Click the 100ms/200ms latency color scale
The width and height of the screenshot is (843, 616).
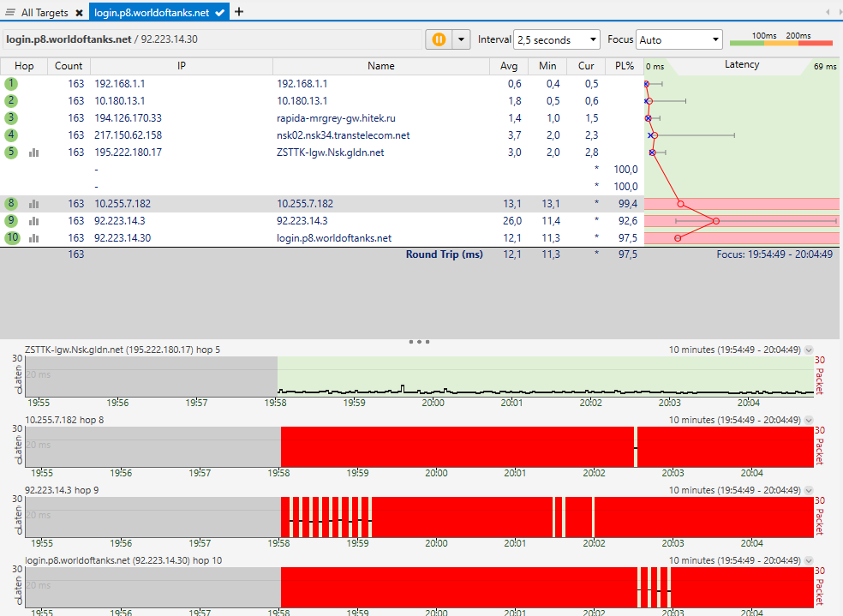point(780,39)
